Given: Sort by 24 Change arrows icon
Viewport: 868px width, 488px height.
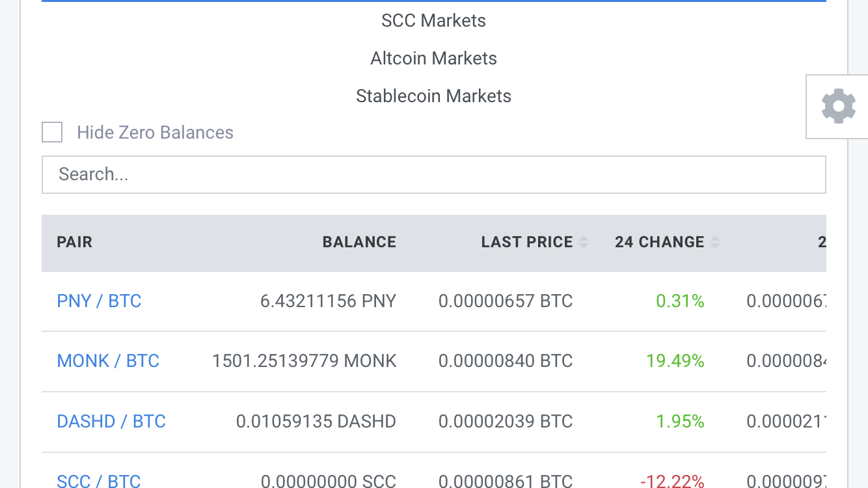Looking at the screenshot, I should pos(715,242).
